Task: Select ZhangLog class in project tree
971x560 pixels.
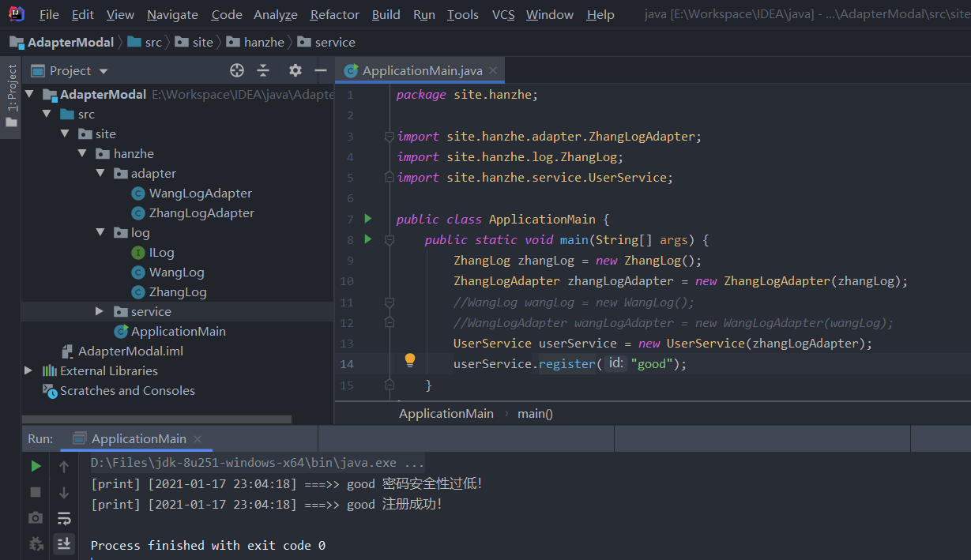Action: pos(178,291)
